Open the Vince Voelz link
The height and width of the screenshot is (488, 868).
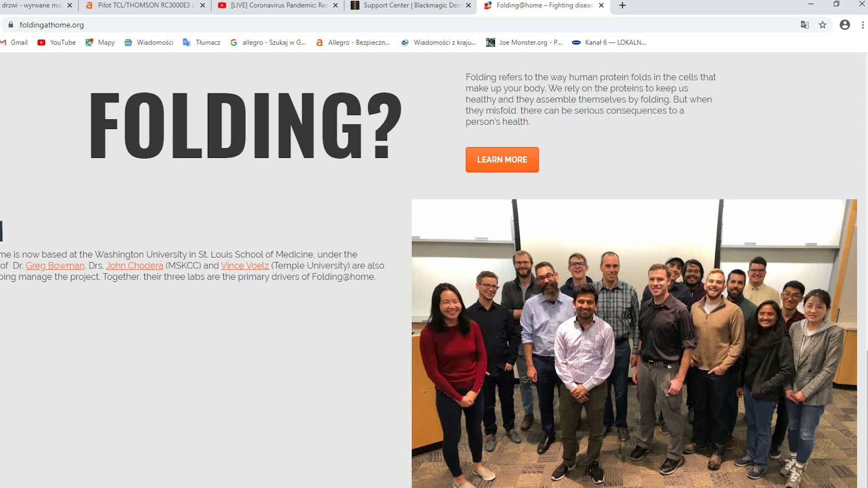[x=245, y=266]
